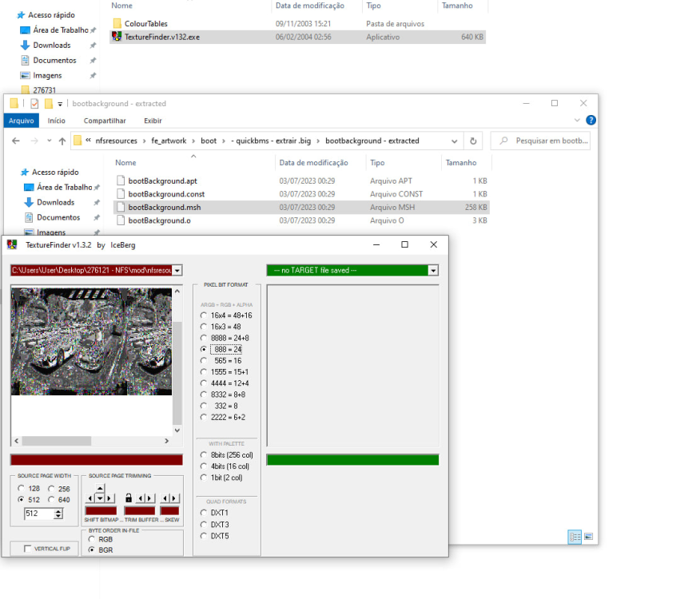This screenshot has height=599, width=700.
Task: Open the Arquivo menu tab
Action: [21, 121]
